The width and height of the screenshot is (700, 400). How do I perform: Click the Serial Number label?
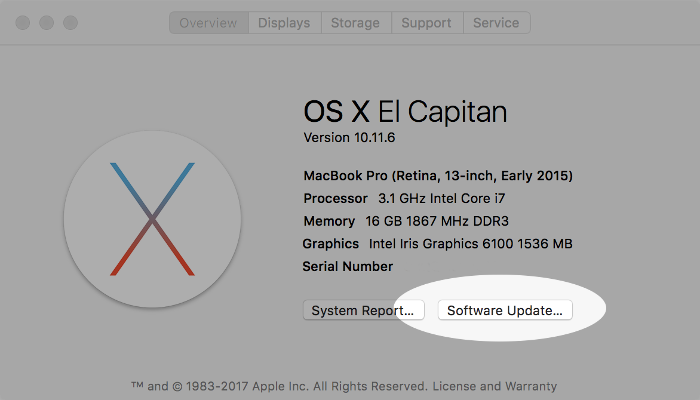pyautogui.click(x=348, y=267)
